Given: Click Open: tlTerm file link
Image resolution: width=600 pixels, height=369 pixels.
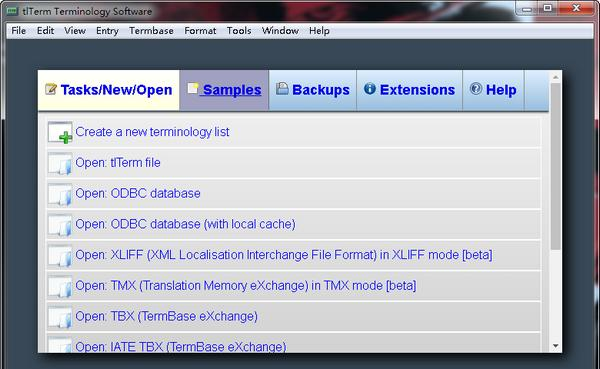Looking at the screenshot, I should pyautogui.click(x=118, y=163).
